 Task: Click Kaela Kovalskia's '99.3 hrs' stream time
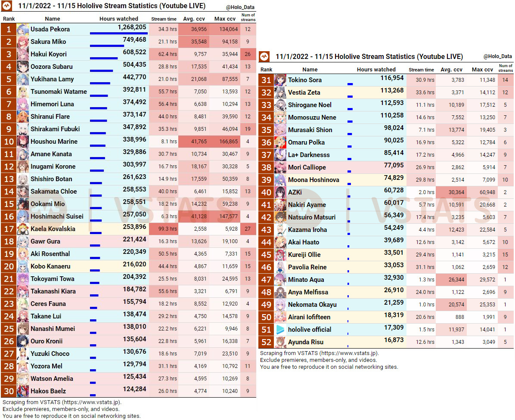[168, 229]
